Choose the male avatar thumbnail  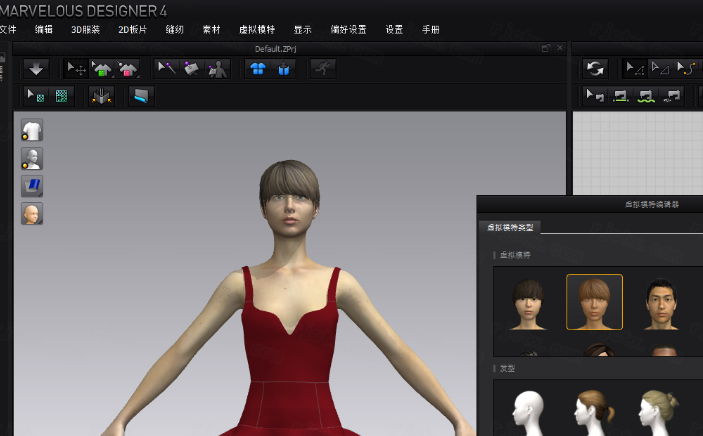661,304
